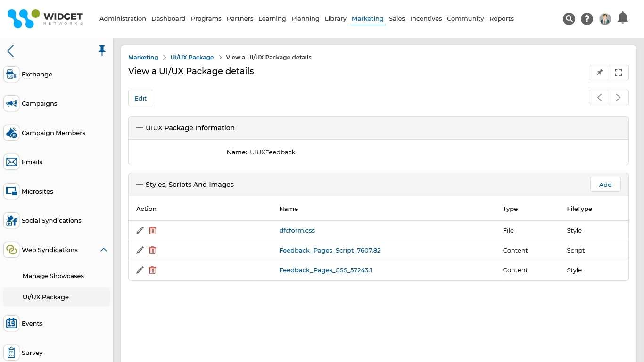Click the Web Syndications link icon
This screenshot has height=362, width=644.
[x=11, y=250]
